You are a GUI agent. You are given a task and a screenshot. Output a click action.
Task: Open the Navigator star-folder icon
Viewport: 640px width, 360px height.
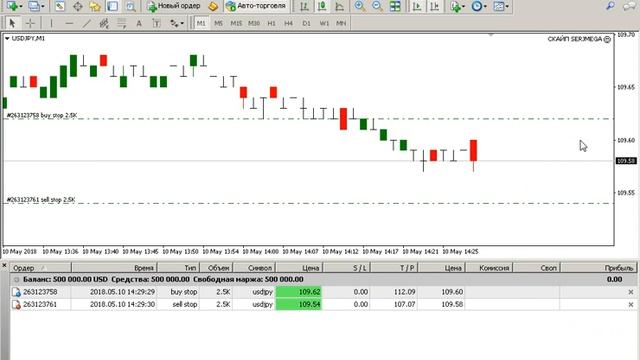click(95, 6)
